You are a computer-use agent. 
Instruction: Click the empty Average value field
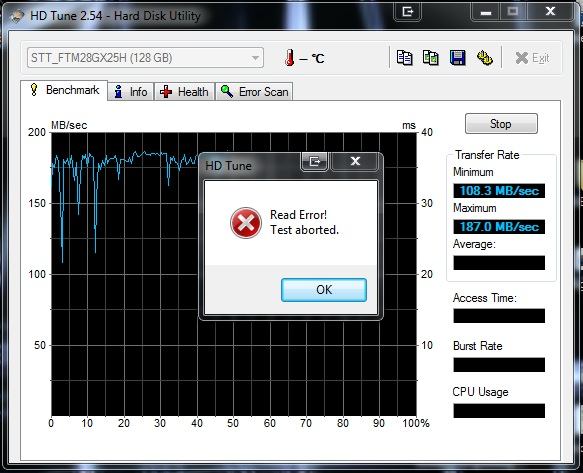pyautogui.click(x=499, y=263)
